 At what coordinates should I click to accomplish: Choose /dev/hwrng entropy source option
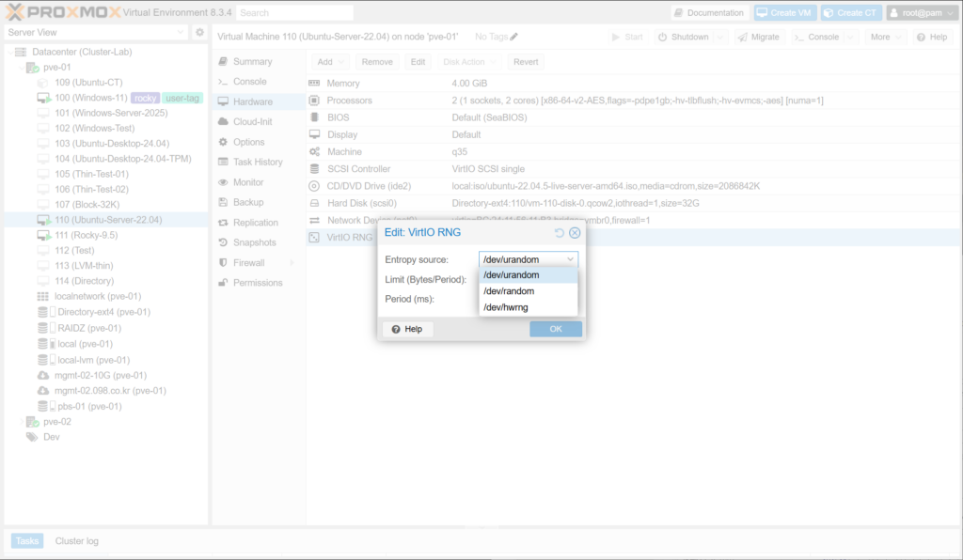click(506, 307)
